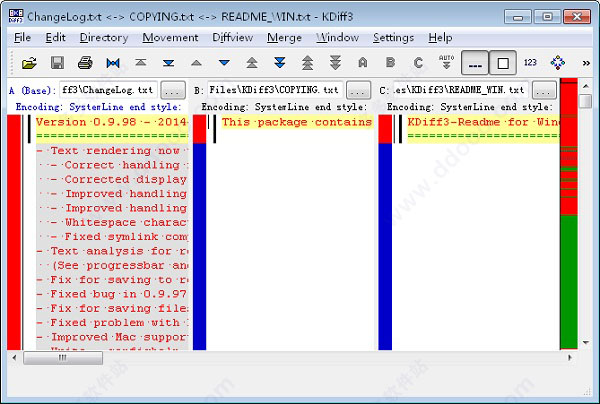Screen dimensions: 600x404
Task: Click the diff overview color bar
Action: [569, 213]
